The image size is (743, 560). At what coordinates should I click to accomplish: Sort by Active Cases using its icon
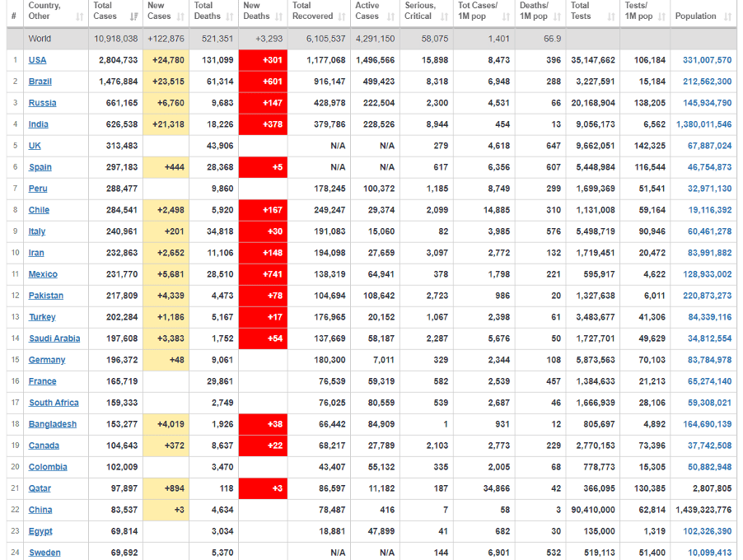coord(390,17)
